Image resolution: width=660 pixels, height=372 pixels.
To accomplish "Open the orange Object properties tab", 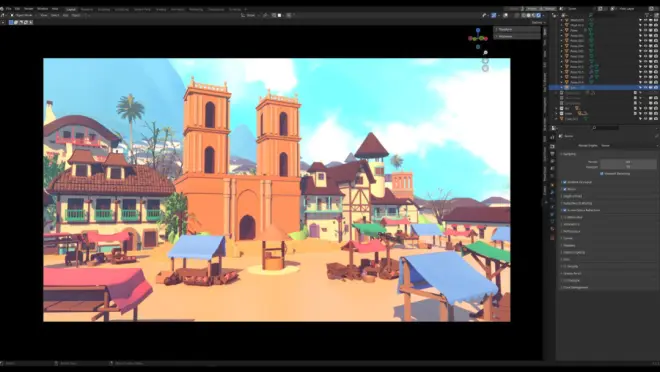I will (x=552, y=184).
